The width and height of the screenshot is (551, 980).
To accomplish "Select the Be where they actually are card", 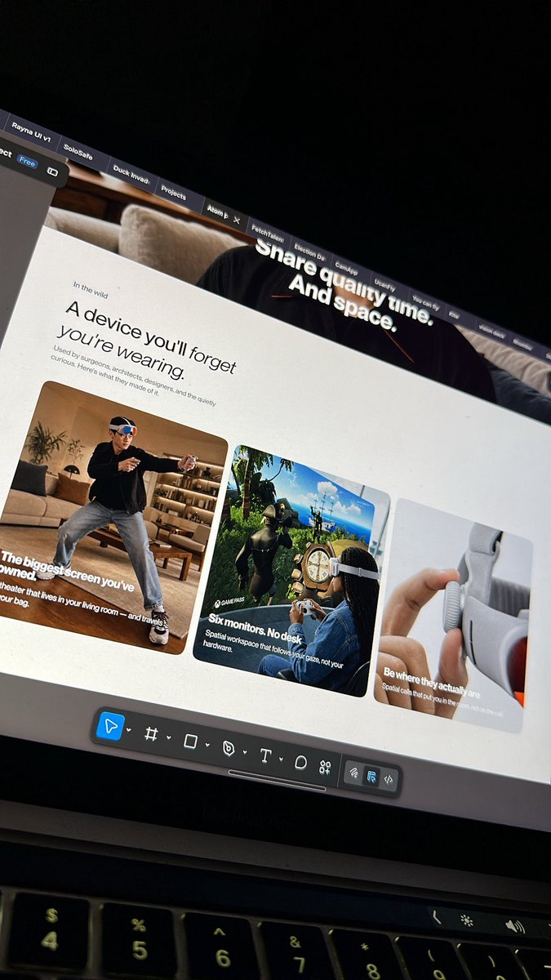I will point(454,614).
